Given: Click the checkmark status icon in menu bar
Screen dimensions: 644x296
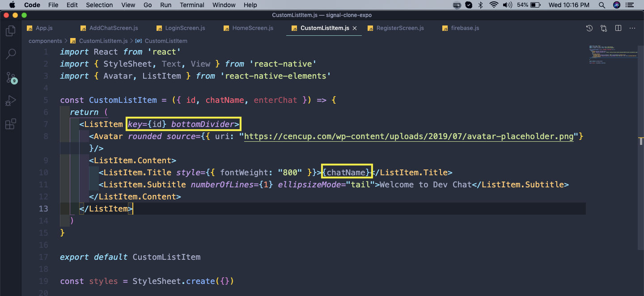Looking at the screenshot, I should pos(469,5).
